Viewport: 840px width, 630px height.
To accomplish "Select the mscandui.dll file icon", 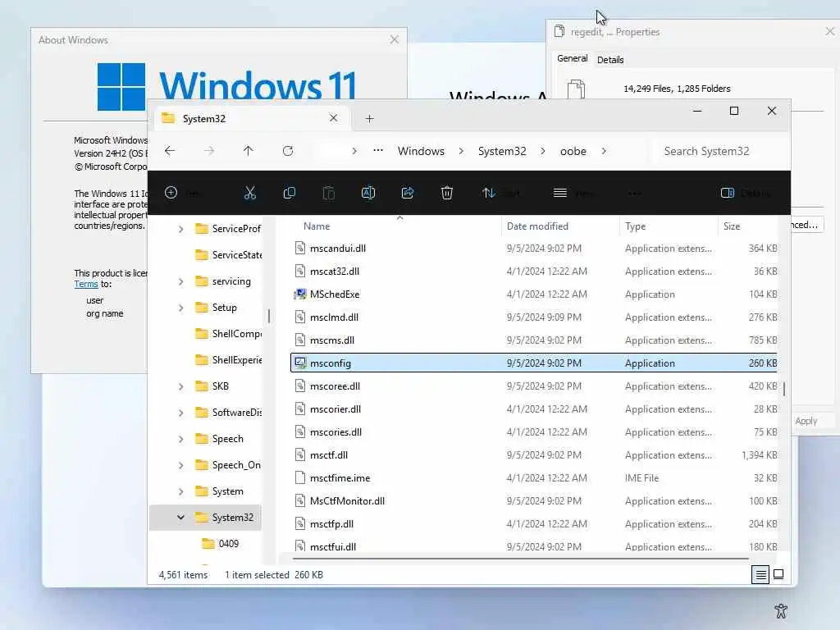I will click(x=300, y=248).
